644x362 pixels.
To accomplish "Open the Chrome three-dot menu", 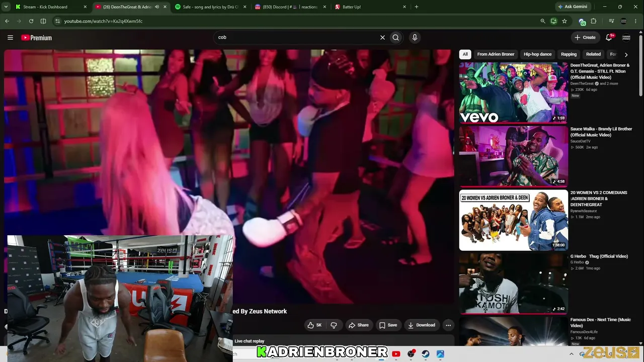I will tap(636, 21).
